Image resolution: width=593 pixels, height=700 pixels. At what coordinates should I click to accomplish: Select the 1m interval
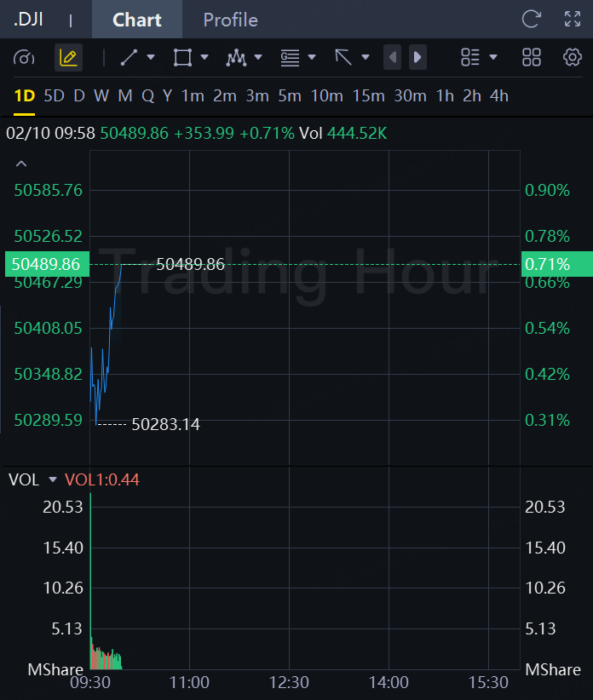coord(193,96)
